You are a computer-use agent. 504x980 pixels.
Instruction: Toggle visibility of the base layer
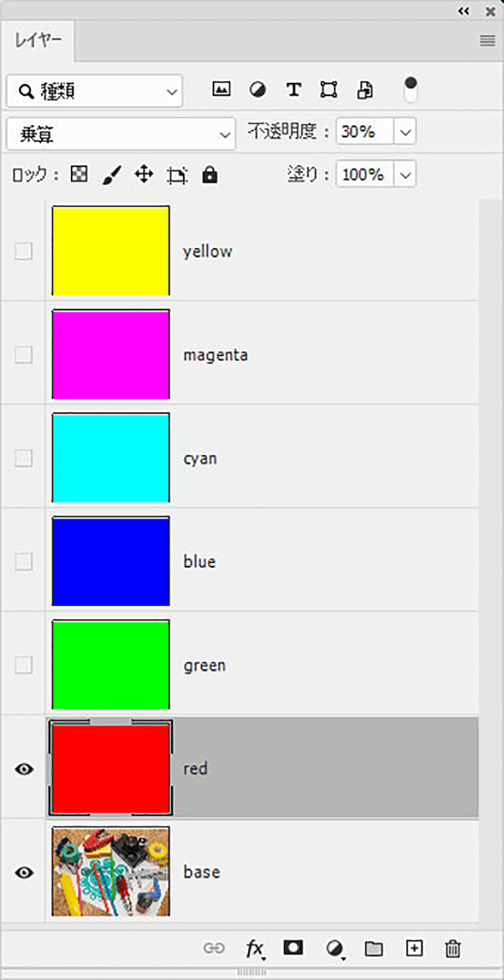(x=24, y=872)
